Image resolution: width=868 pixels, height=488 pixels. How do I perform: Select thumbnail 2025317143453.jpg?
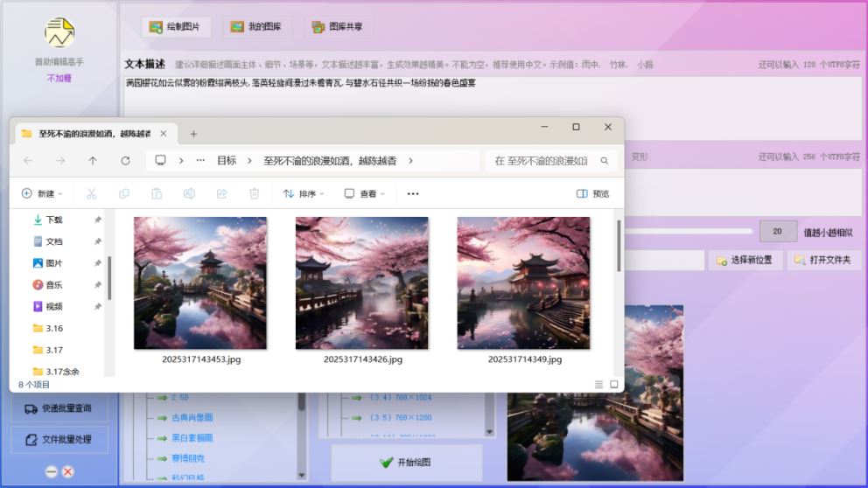[x=200, y=282]
